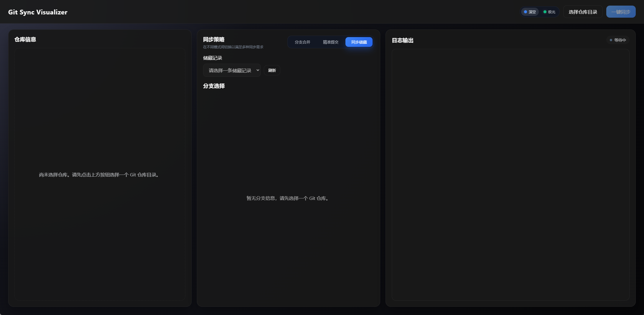Click the 选择仓库目录 button
644x315 pixels.
(x=583, y=12)
